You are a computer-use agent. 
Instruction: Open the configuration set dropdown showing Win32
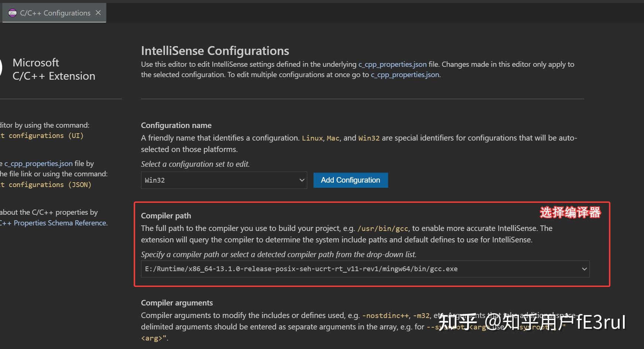[223, 180]
